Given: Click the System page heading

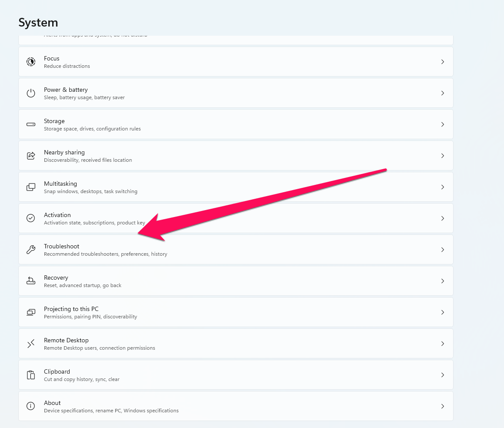Looking at the screenshot, I should click(x=38, y=23).
